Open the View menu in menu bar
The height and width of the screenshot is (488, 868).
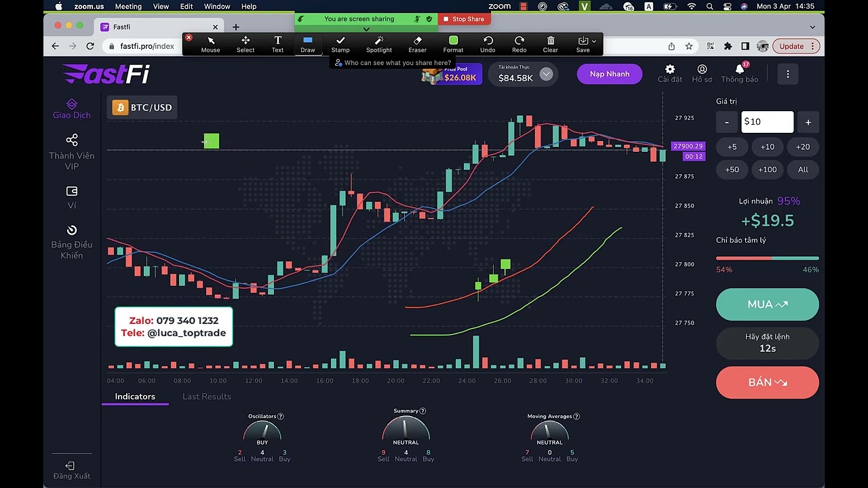[161, 6]
